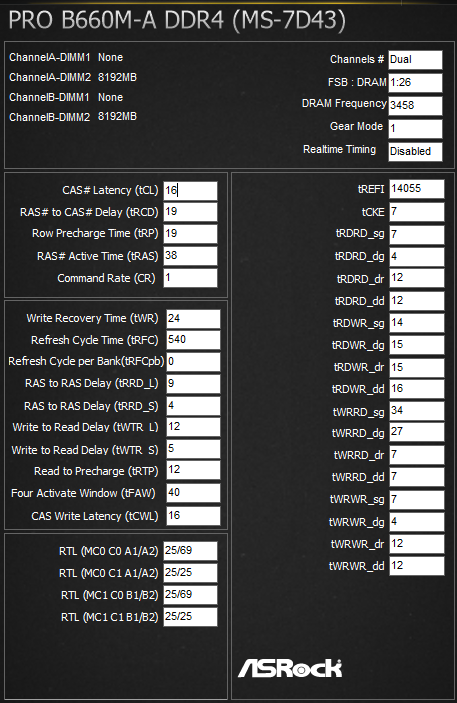
Task: Click the tWRWR_dr value field
Action: point(417,544)
